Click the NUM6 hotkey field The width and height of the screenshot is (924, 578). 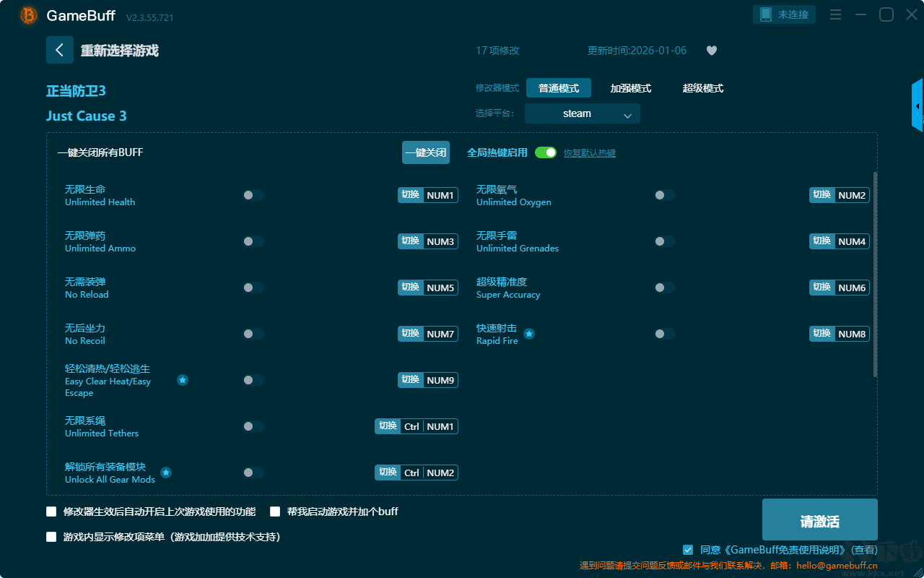click(x=852, y=288)
